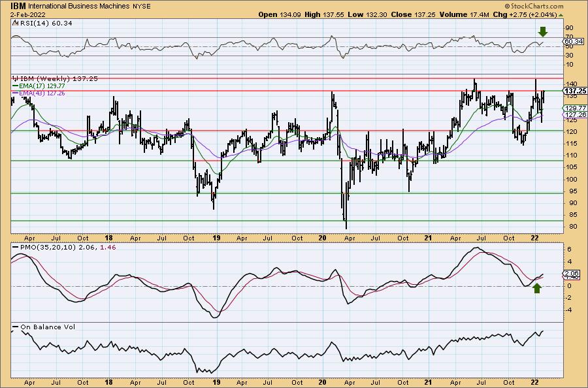Image resolution: width=588 pixels, height=388 pixels.
Task: Click the NYSE exchange label
Action: coord(142,7)
